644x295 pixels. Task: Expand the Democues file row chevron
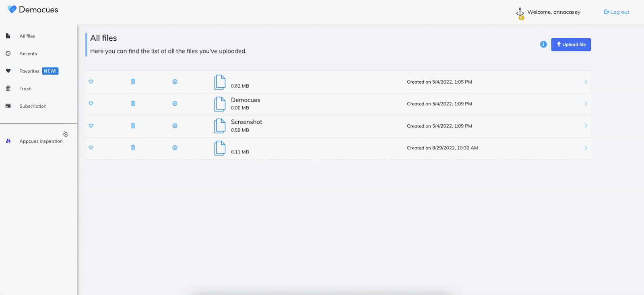pos(586,103)
